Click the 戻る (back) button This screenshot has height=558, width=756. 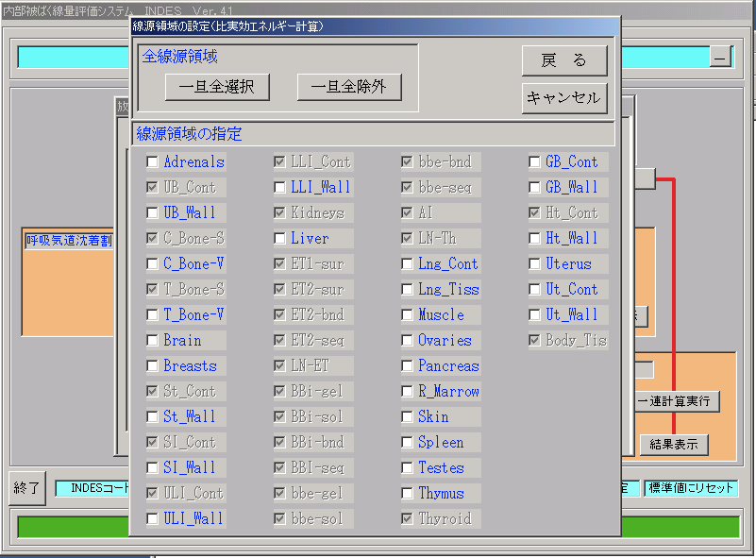(x=563, y=61)
